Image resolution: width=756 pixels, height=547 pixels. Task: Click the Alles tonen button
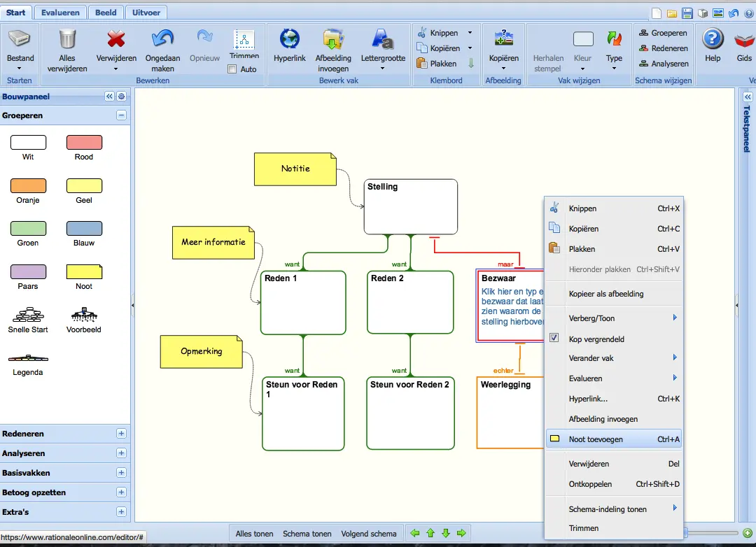point(254,534)
